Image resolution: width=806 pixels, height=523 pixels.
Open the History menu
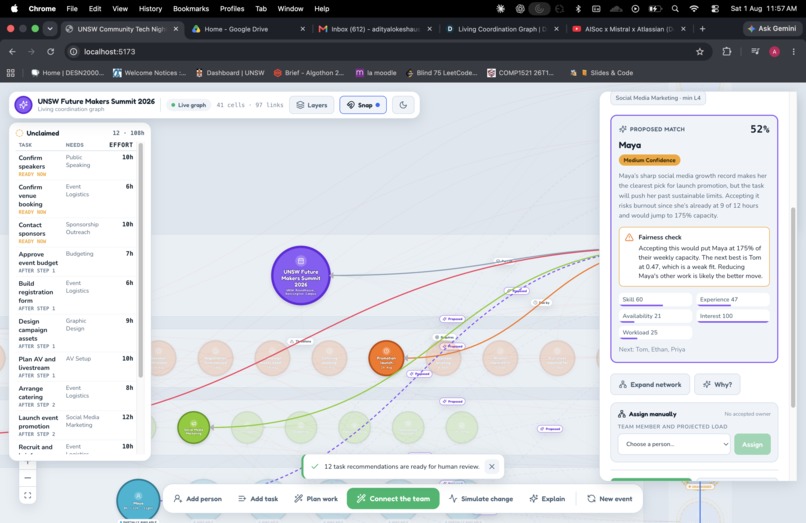tap(150, 8)
